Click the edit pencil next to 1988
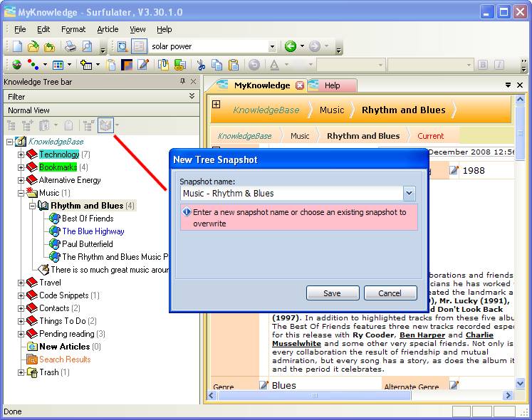532x420 pixels. pos(454,170)
